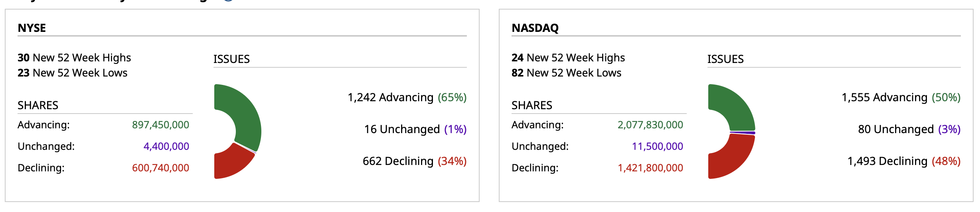The width and height of the screenshot is (980, 212).
Task: Click NASDAQ advancing shares value 2,077,830,000
Action: click(x=650, y=125)
